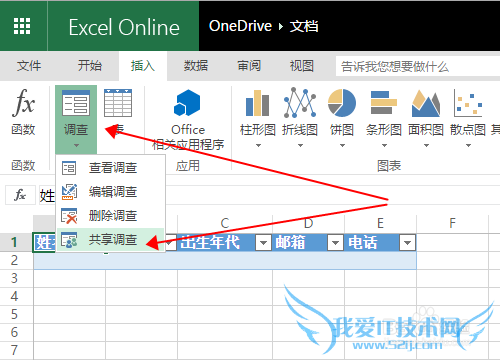Open the 文档 breadcrumb folder
Viewport: 500px width, 360px height.
(304, 26)
